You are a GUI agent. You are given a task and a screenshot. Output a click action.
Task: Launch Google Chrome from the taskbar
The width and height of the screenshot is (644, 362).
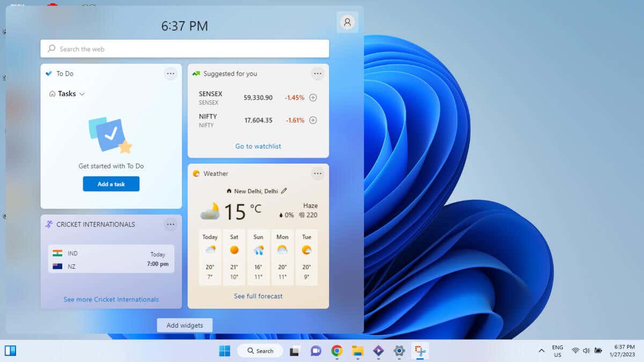click(x=336, y=351)
